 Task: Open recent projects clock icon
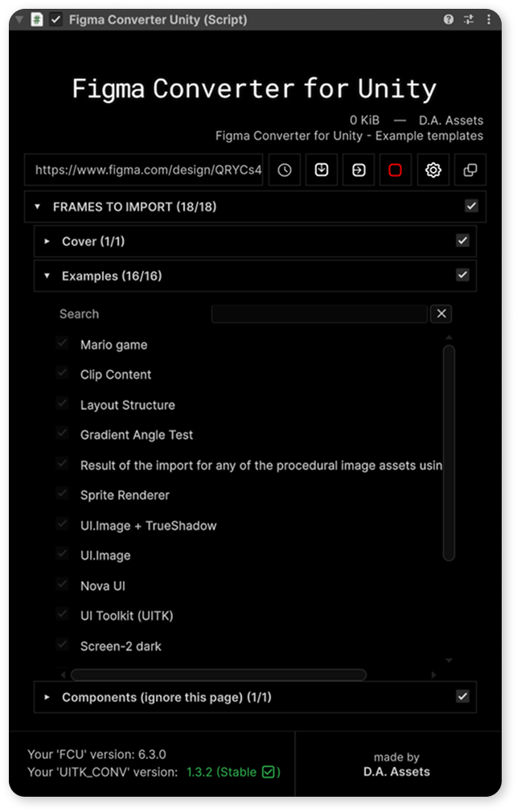(x=285, y=170)
